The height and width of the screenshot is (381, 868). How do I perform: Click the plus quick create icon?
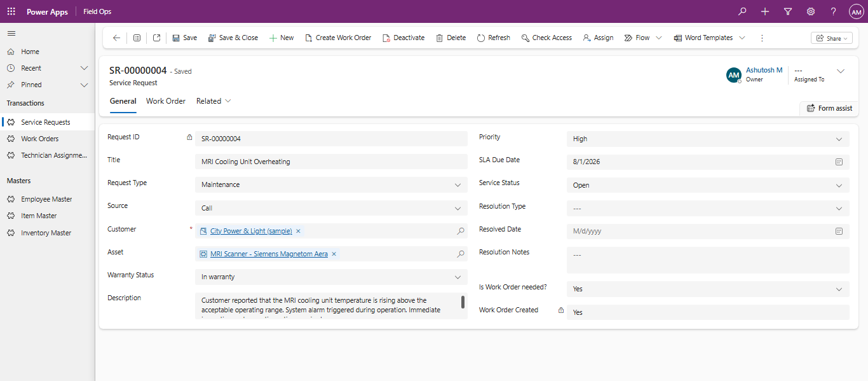pyautogui.click(x=765, y=11)
